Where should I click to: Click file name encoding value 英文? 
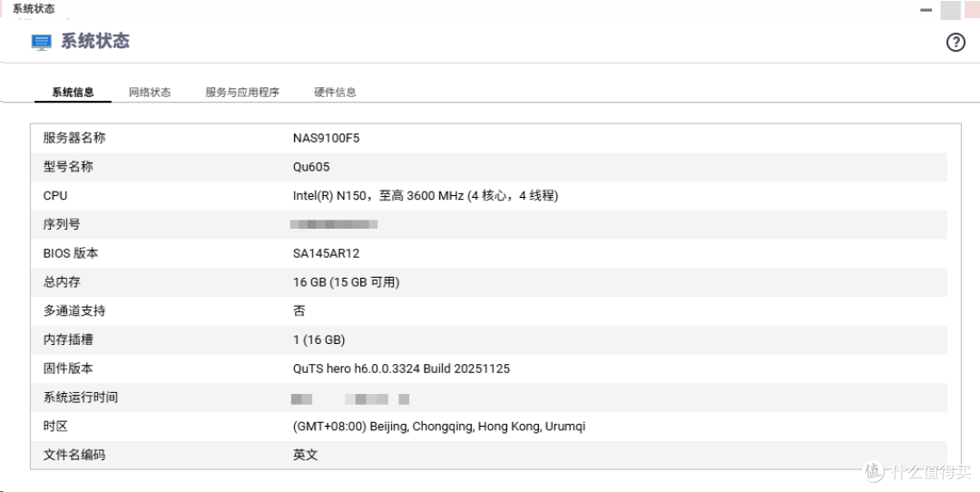click(x=306, y=455)
